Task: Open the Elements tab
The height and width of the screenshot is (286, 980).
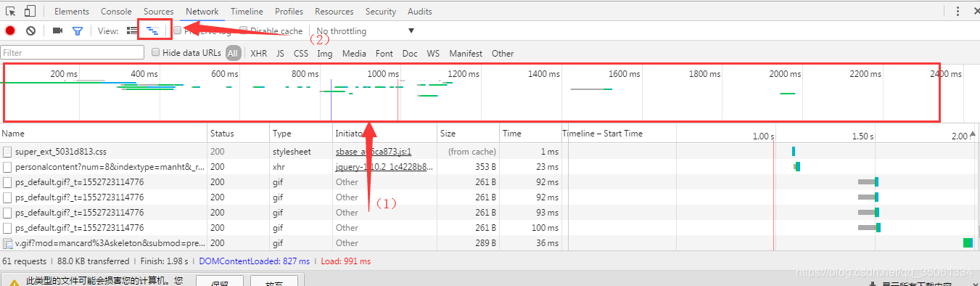Action: [72, 12]
